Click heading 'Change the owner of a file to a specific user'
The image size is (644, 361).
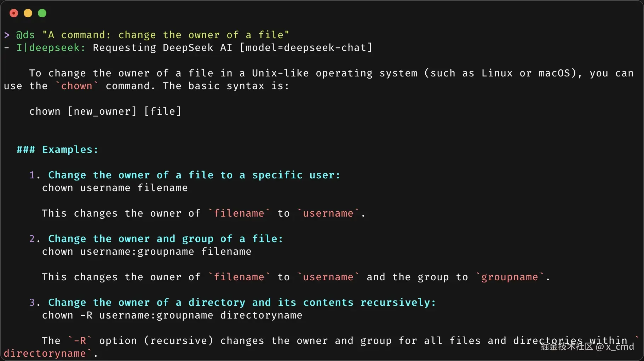pyautogui.click(x=194, y=175)
